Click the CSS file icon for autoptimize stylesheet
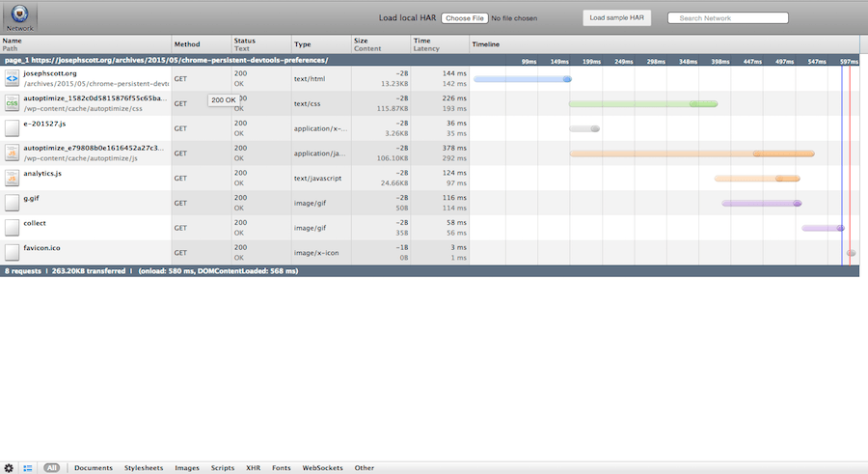This screenshot has width=868, height=474. coord(12,103)
